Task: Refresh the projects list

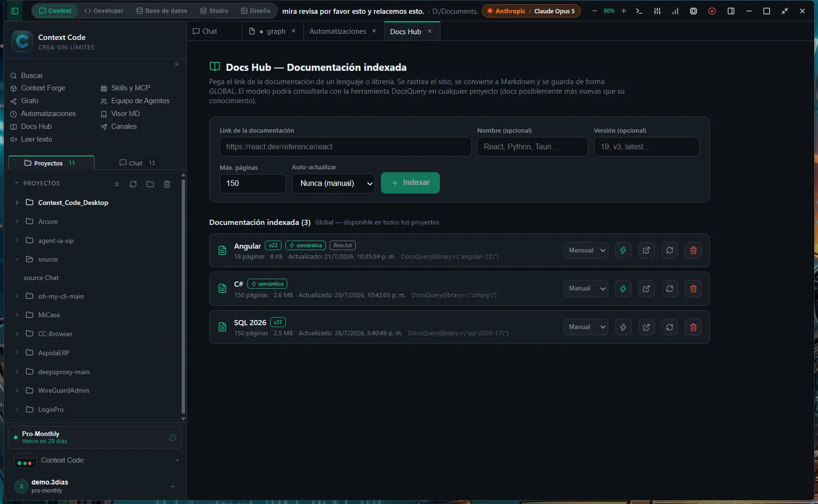Action: 133,184
